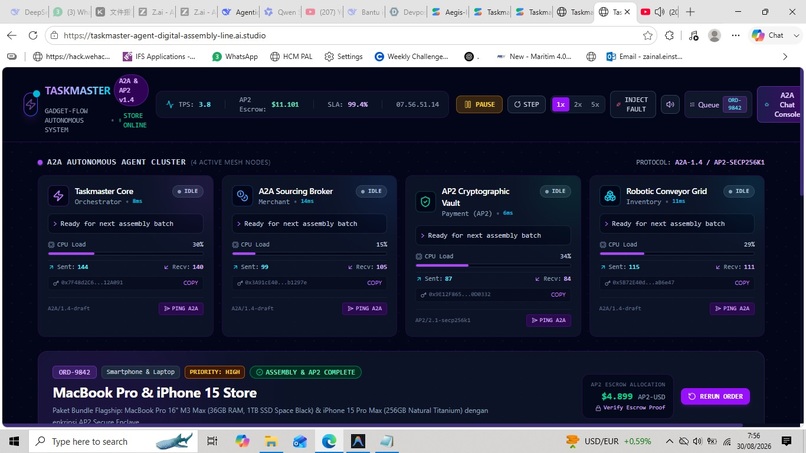
Task: Open File Explorer from the taskbar
Action: pyautogui.click(x=271, y=441)
